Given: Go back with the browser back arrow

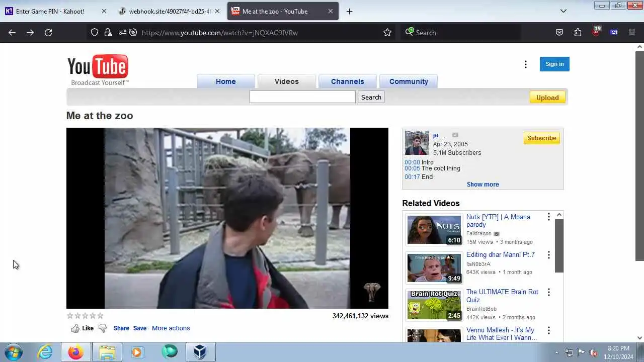Looking at the screenshot, I should (x=12, y=33).
